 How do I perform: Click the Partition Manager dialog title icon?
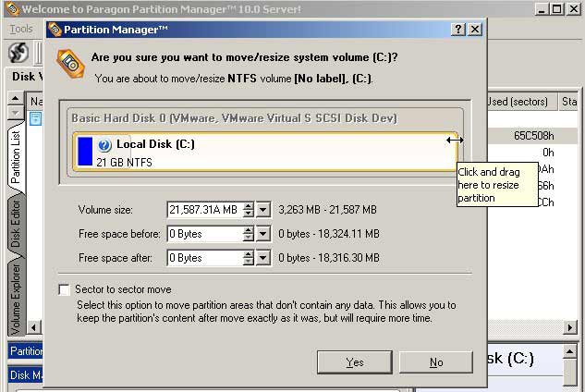(x=55, y=29)
